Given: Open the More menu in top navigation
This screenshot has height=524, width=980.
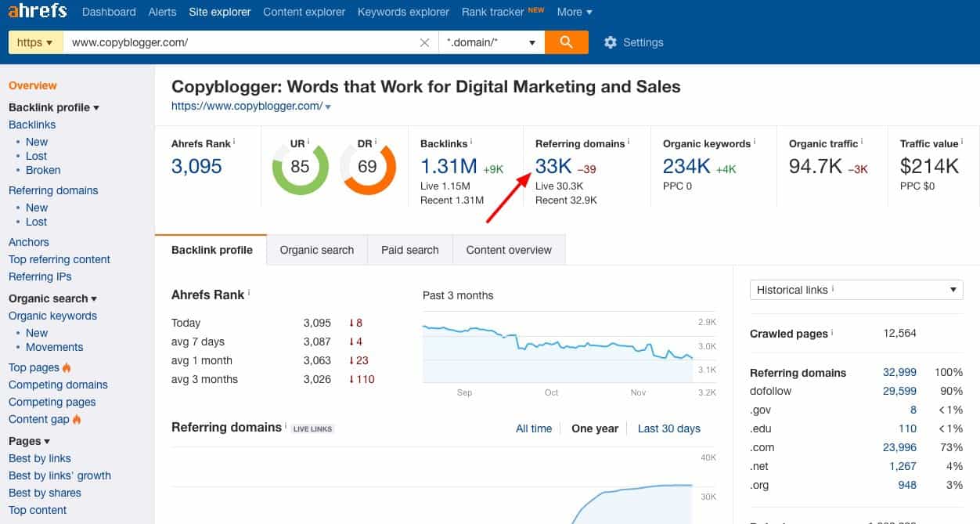Looking at the screenshot, I should pos(574,12).
